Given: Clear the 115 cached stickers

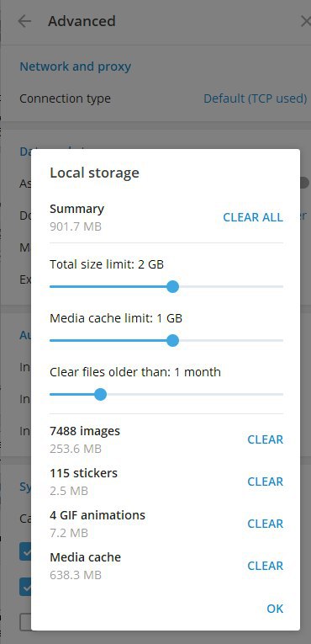Looking at the screenshot, I should pyautogui.click(x=265, y=482).
